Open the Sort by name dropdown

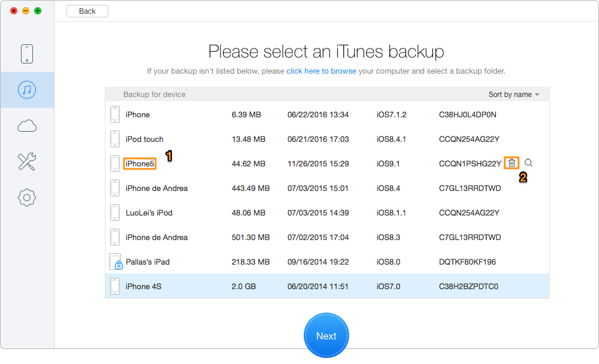tap(513, 95)
